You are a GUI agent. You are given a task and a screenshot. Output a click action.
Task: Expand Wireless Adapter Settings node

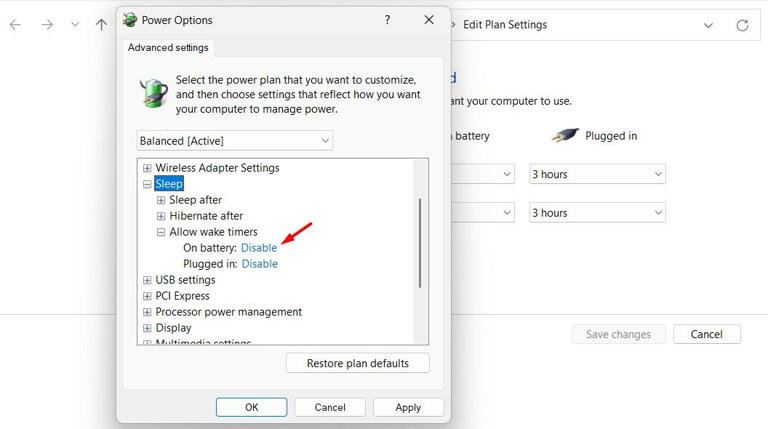147,168
